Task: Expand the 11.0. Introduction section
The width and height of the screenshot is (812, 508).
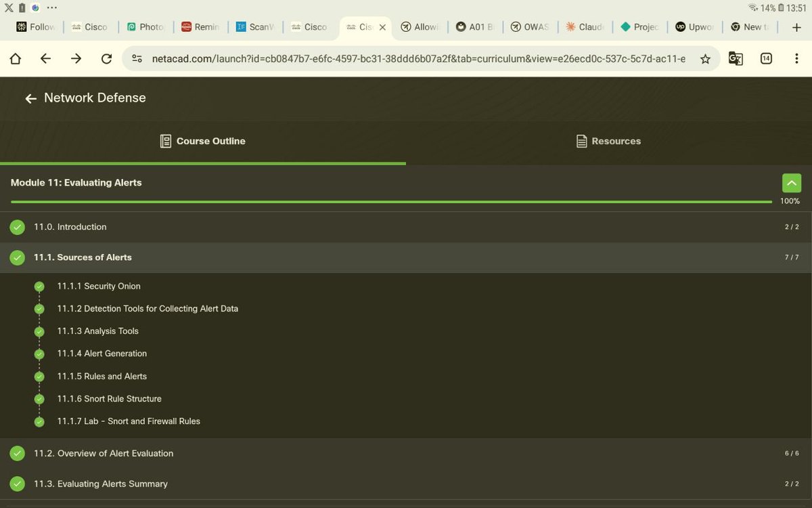Action: 406,227
